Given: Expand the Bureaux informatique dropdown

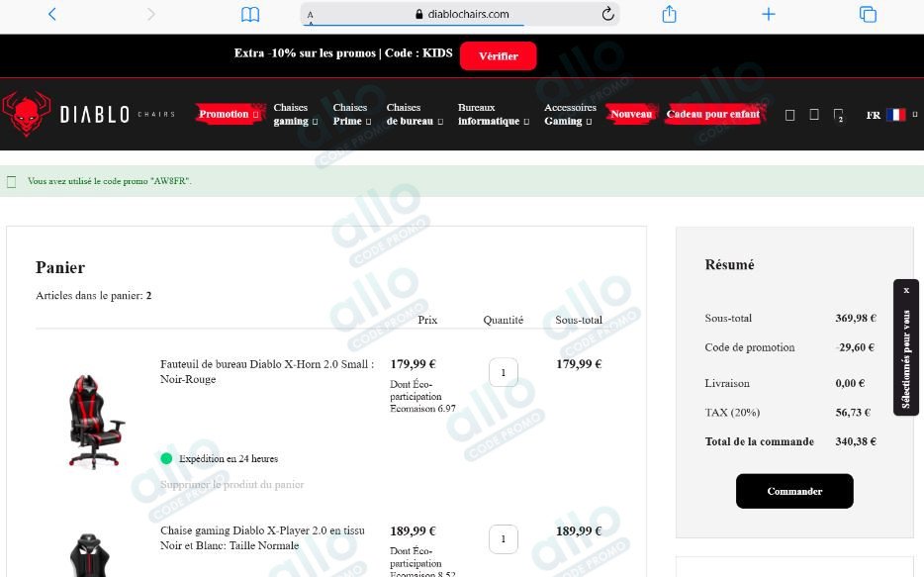Looking at the screenshot, I should tap(494, 115).
